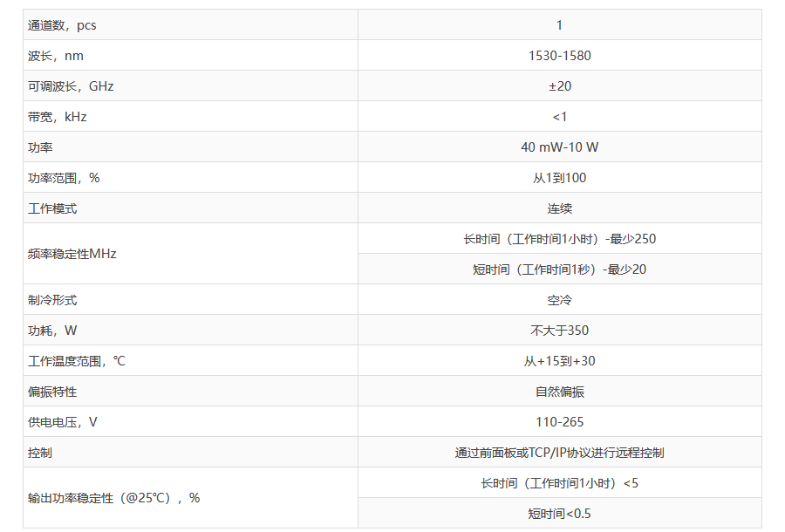Click the 功率范围，% label
The height and width of the screenshot is (532, 785).
64,178
